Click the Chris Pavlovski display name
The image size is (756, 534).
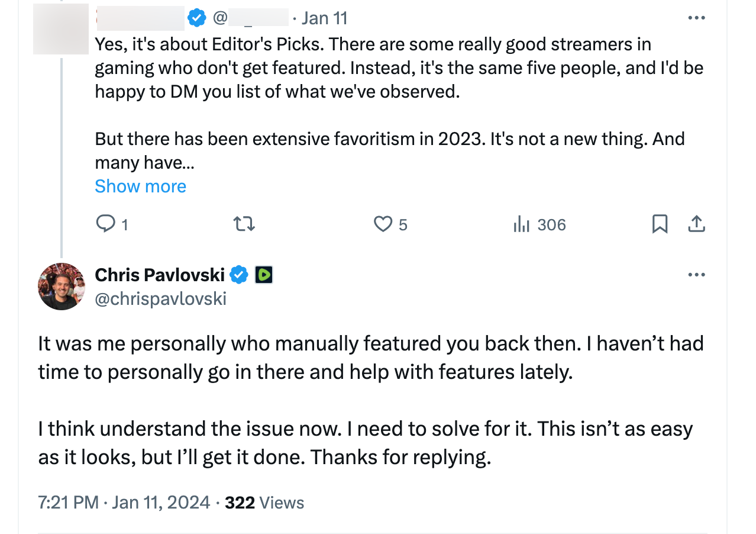[x=160, y=275]
